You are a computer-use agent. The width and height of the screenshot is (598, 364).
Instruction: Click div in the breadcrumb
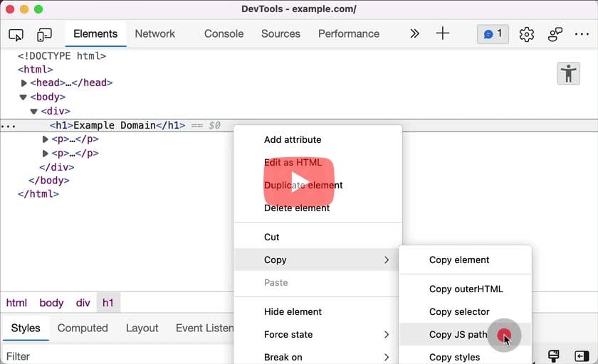(x=83, y=303)
